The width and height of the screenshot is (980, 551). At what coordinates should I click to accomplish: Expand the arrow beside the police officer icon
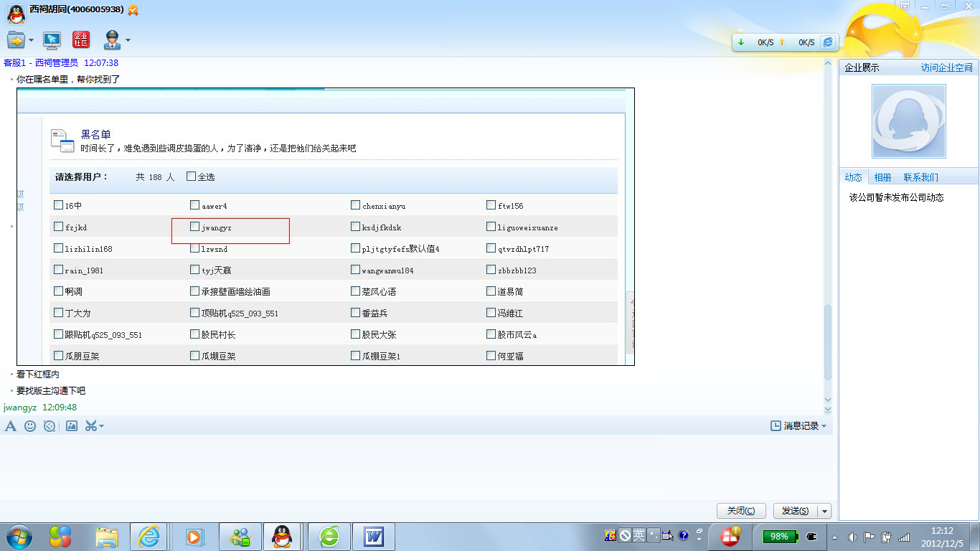click(x=128, y=40)
